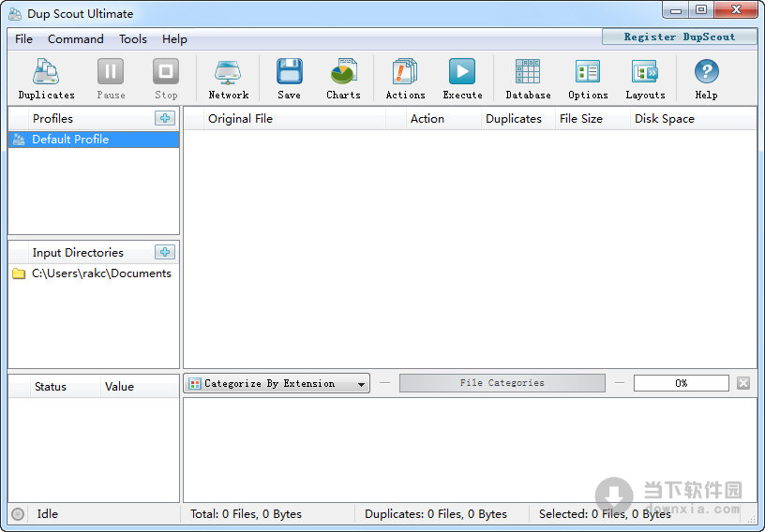Sort by File Size column
This screenshot has height=532, width=765.
[592, 119]
